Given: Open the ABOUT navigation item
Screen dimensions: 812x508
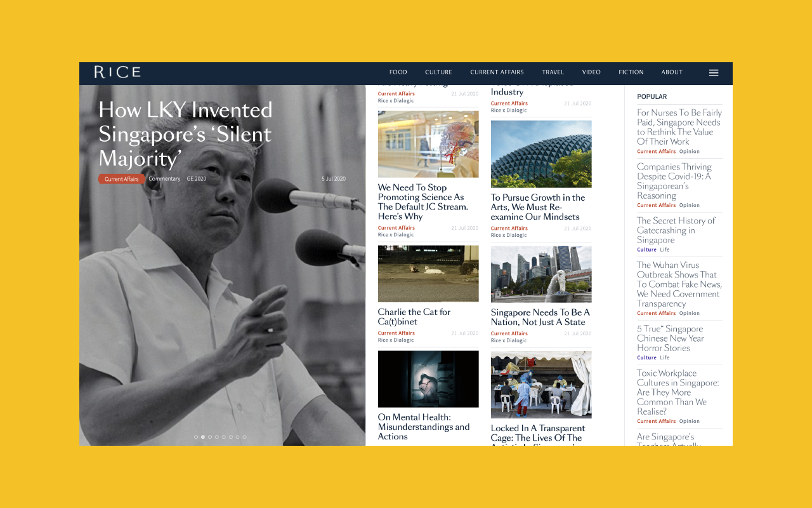Looking at the screenshot, I should point(672,72).
